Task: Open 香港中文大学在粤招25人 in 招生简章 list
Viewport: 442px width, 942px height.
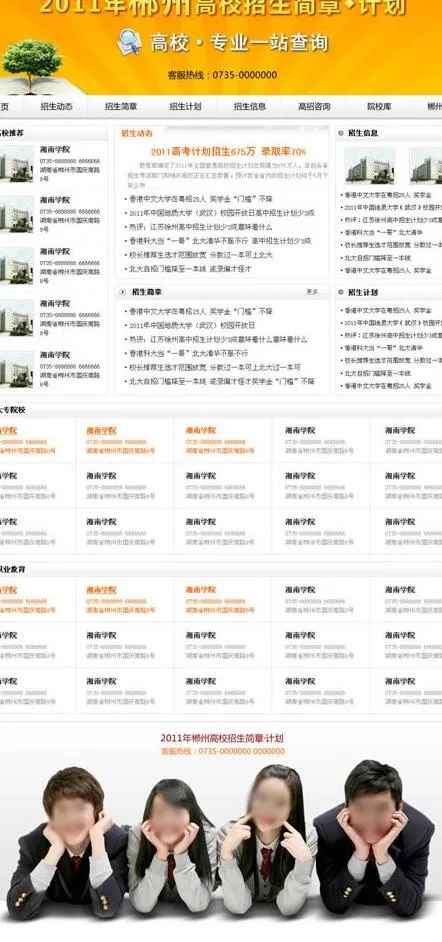Action: pyautogui.click(x=201, y=312)
